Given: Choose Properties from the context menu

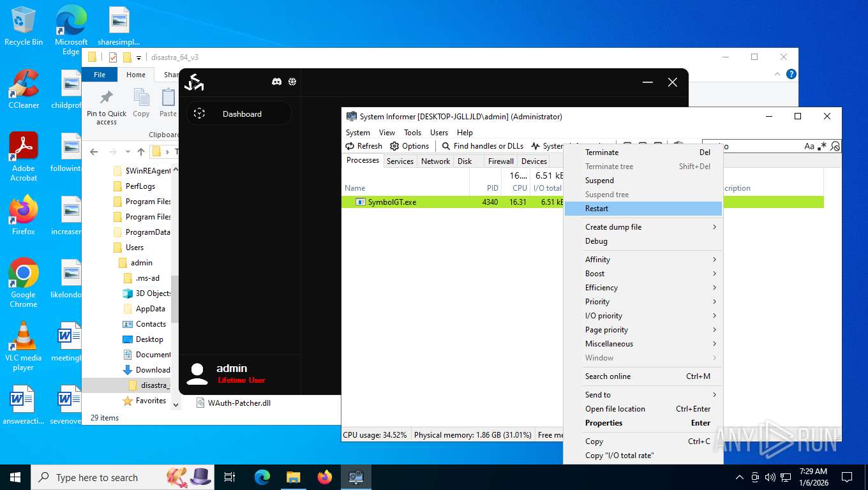Looking at the screenshot, I should tap(643, 423).
